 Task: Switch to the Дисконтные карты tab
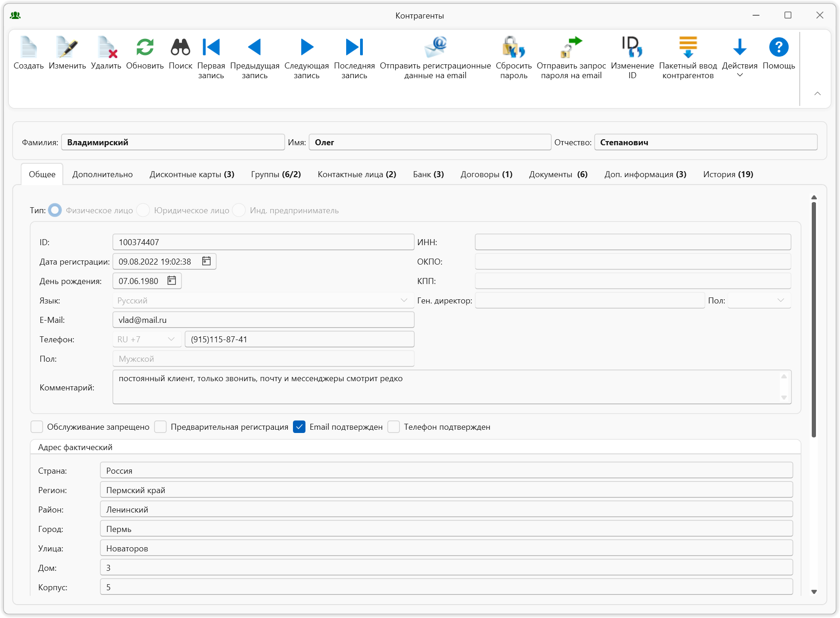(192, 174)
